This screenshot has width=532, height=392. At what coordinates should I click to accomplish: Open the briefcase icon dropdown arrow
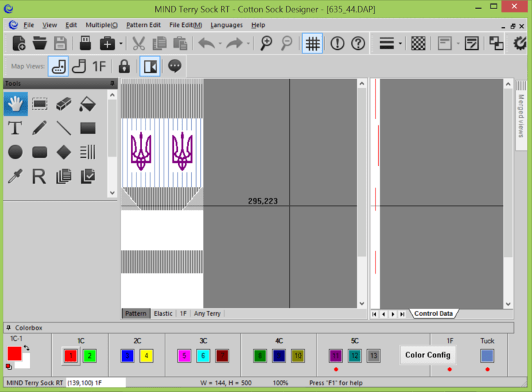pyautogui.click(x=121, y=44)
